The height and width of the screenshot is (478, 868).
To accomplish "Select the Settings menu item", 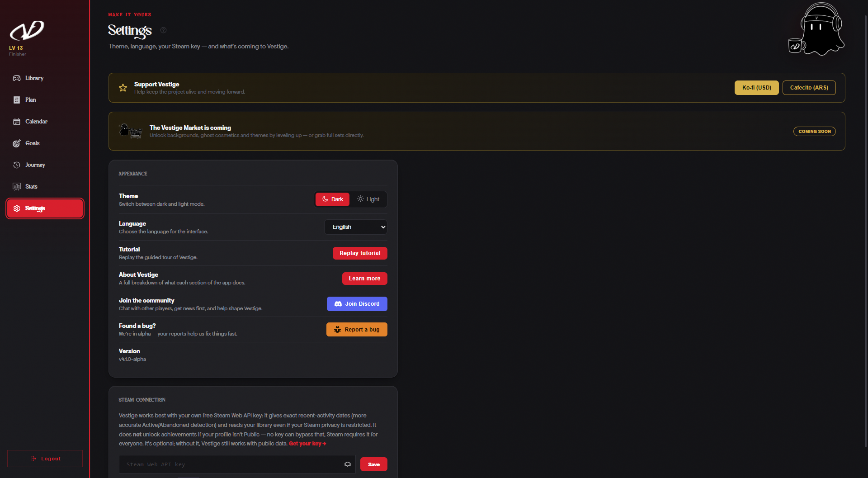I will point(45,208).
